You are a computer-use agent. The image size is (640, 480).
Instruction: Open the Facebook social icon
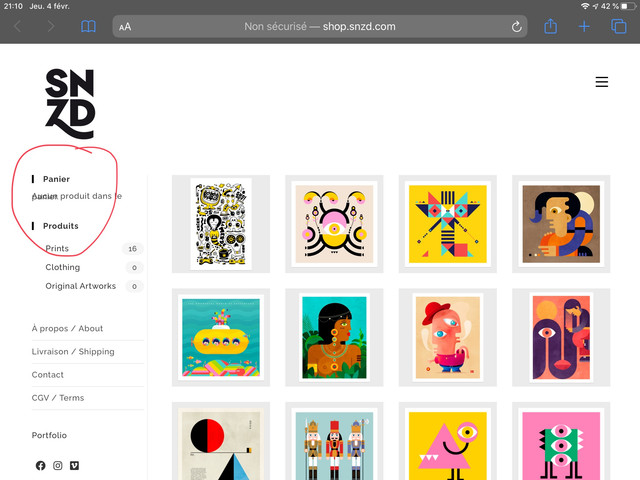[40, 465]
